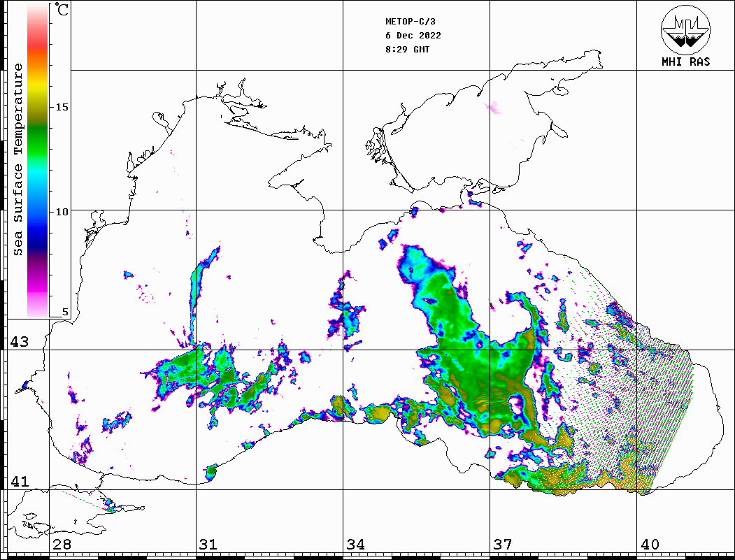Click the latitude label 41

click(x=19, y=482)
